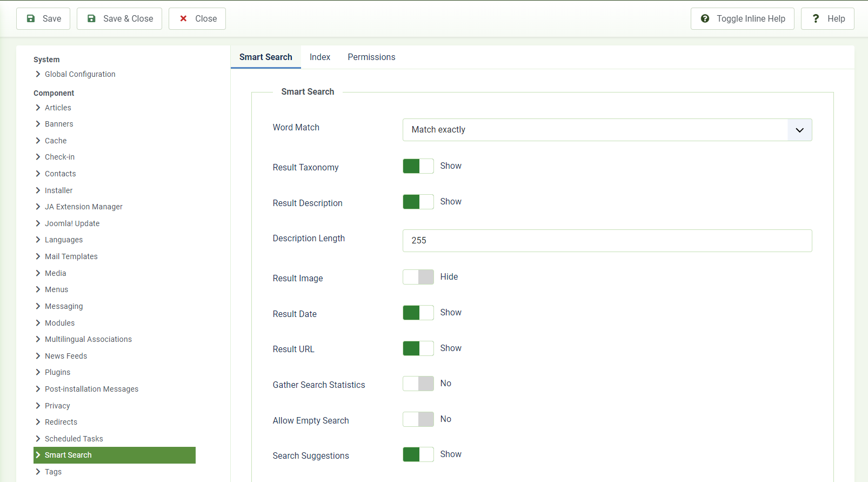868x482 pixels.
Task: Click the chevron beside Languages
Action: (x=38, y=240)
